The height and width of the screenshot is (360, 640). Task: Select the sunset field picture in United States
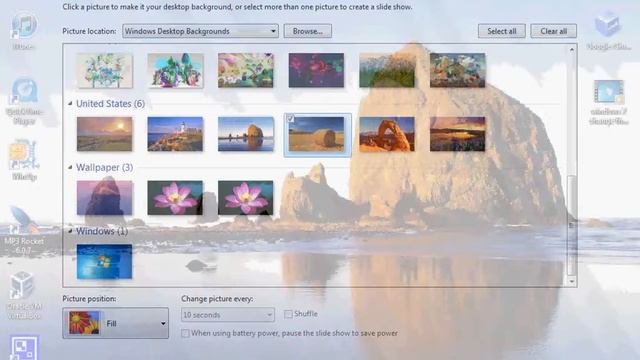pos(104,134)
